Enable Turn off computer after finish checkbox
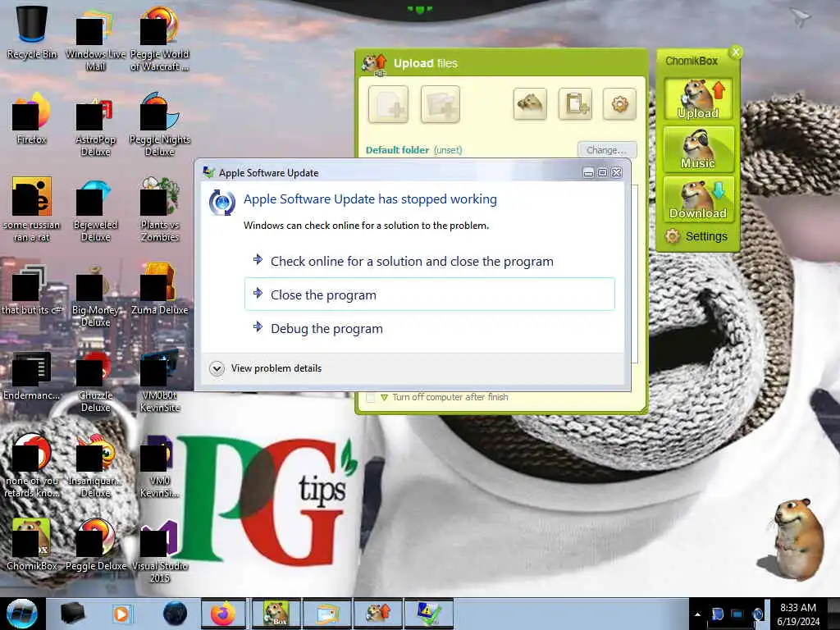Image resolution: width=840 pixels, height=630 pixels. click(x=370, y=398)
